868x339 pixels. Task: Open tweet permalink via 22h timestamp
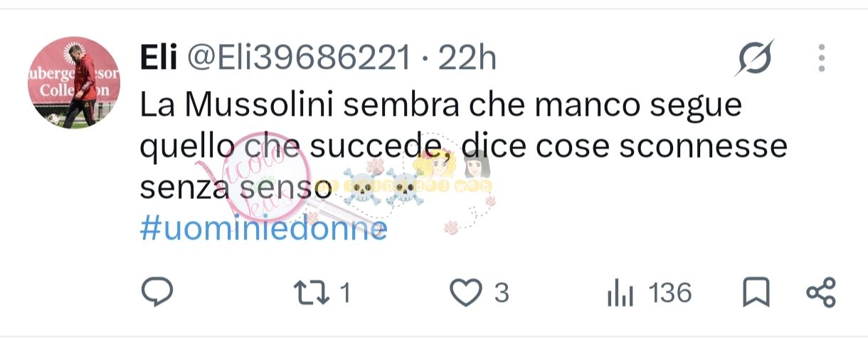[467, 58]
